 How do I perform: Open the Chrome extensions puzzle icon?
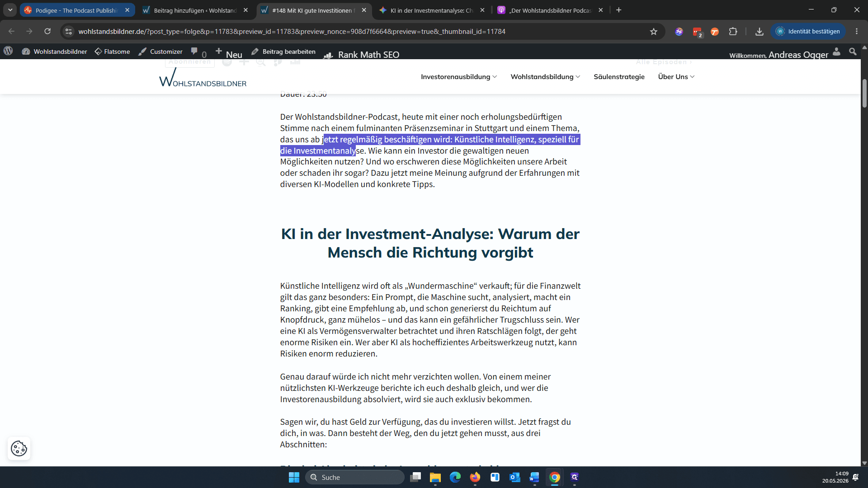tap(733, 31)
